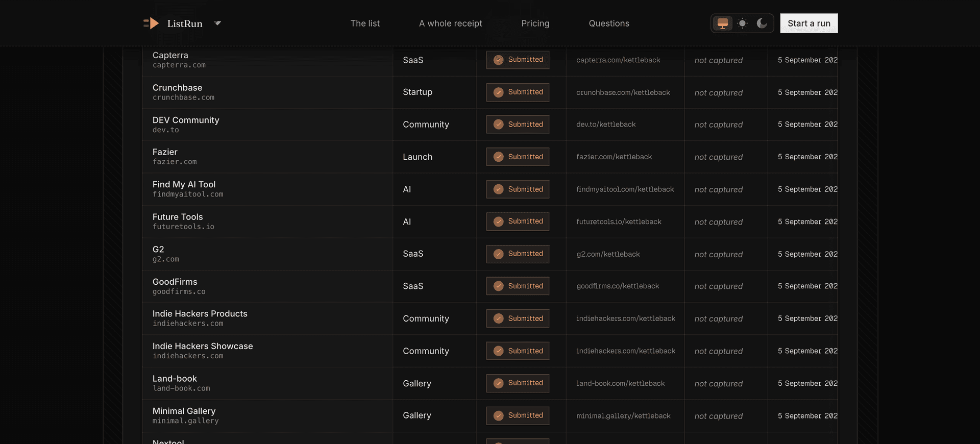Viewport: 980px width, 444px height.
Task: Open capterra.com/kettleback link
Action: click(x=618, y=60)
